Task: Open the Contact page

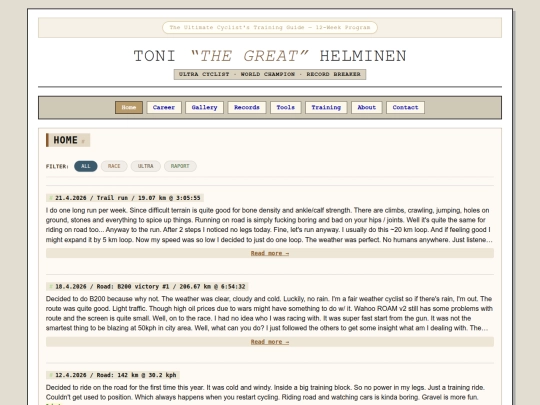Action: click(405, 107)
